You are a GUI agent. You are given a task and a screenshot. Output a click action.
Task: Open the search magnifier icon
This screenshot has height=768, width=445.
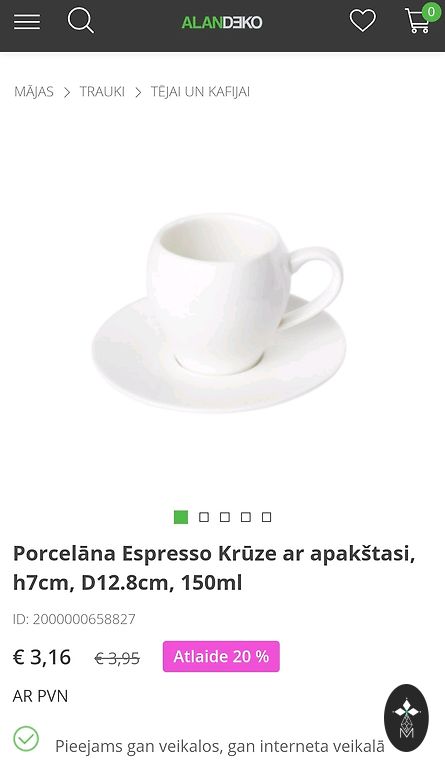pyautogui.click(x=80, y=21)
